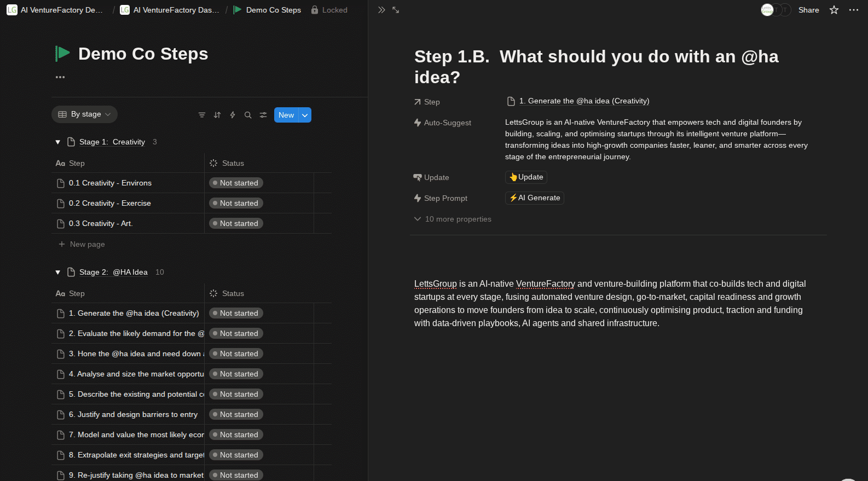Click the Step column header in Stage 2

coord(70,293)
